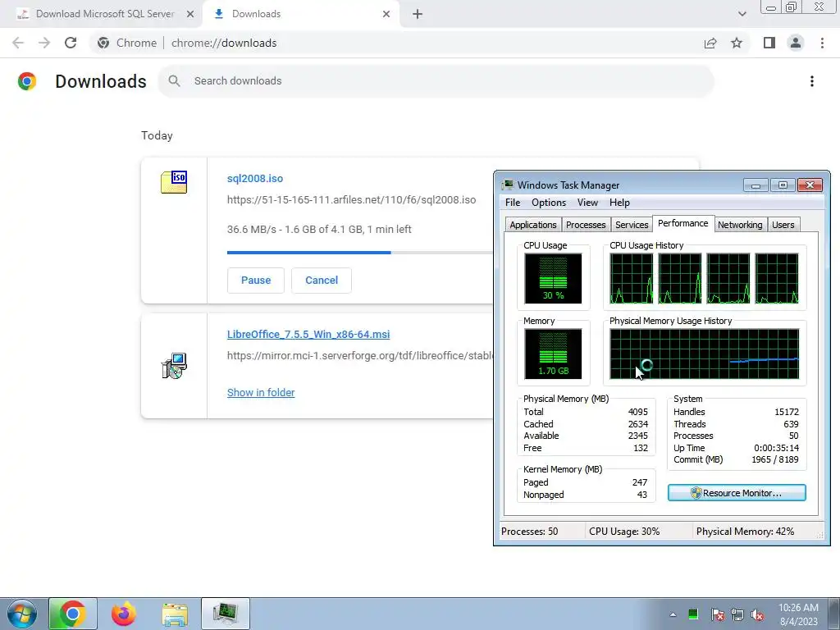The height and width of the screenshot is (630, 840).
Task: Cancel the sql2008.iso download
Action: coord(322,281)
